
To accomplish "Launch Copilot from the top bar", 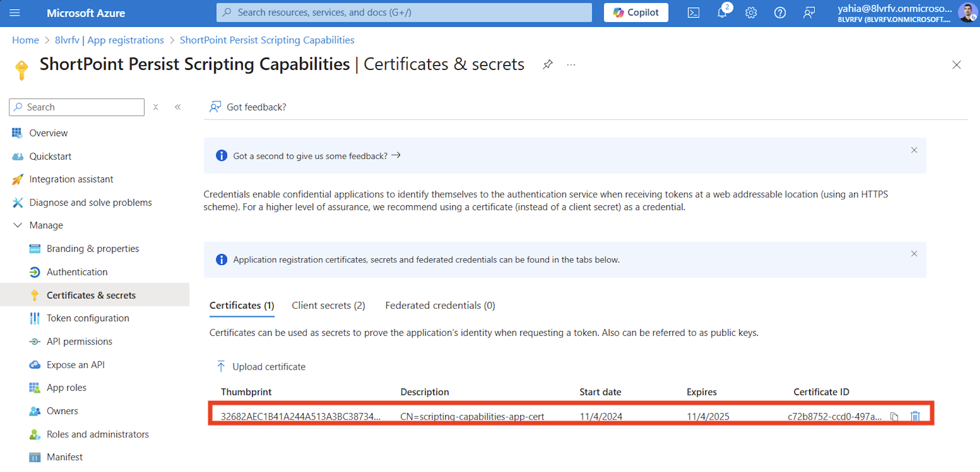I will point(636,12).
